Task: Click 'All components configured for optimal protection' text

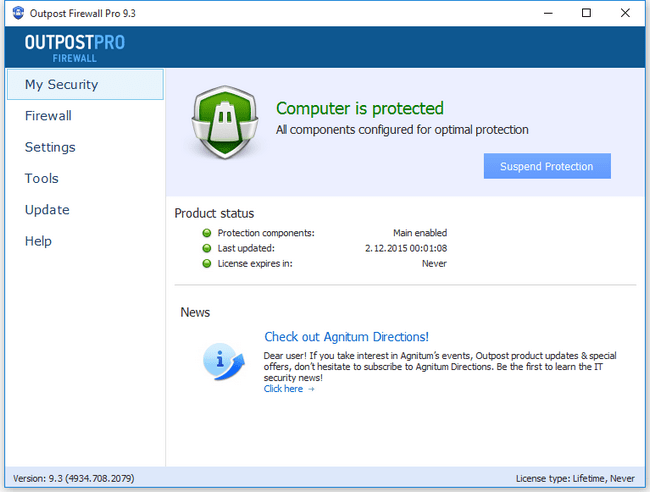Action: click(x=402, y=130)
